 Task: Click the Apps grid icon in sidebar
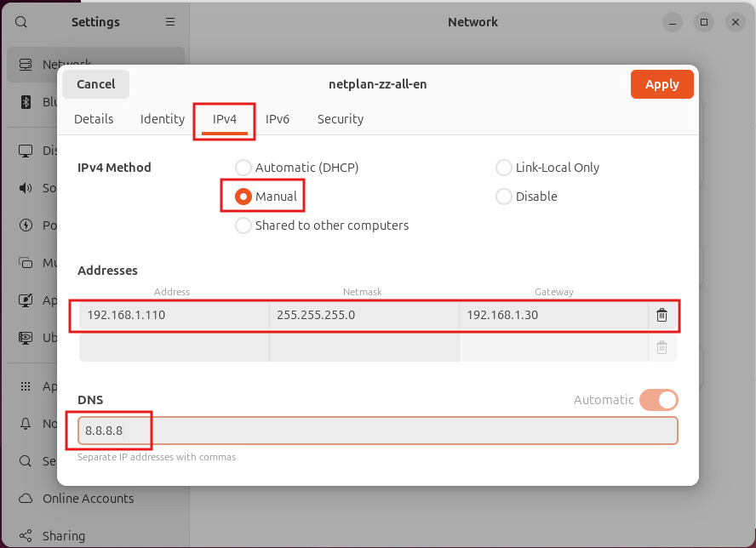[x=26, y=386]
